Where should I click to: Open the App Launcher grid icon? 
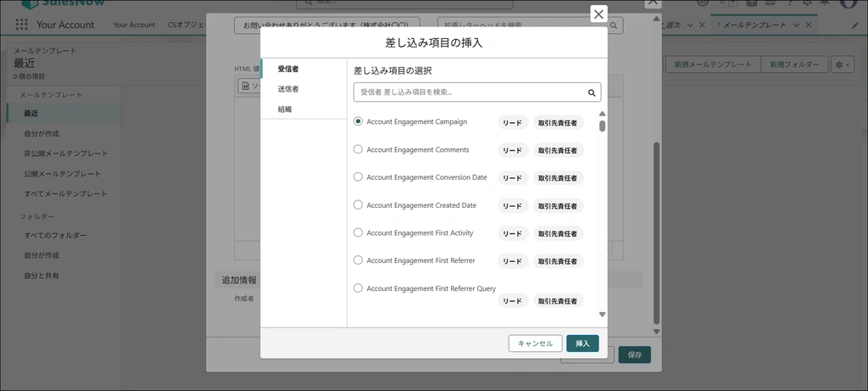click(x=21, y=25)
